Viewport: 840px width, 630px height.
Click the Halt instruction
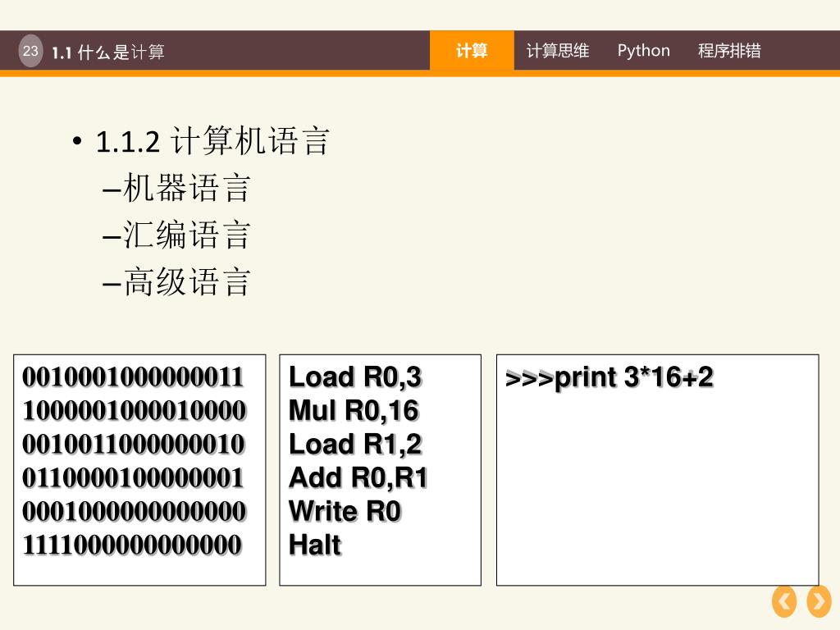click(315, 546)
